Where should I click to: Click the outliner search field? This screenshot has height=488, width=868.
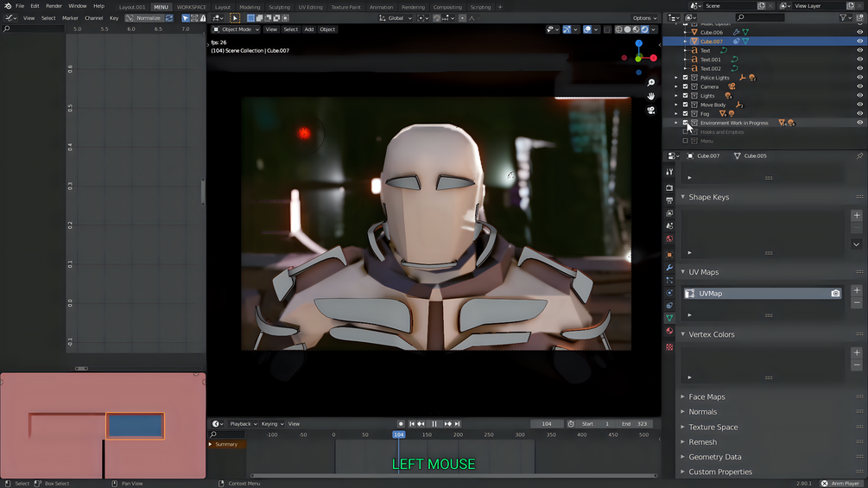coord(760,17)
